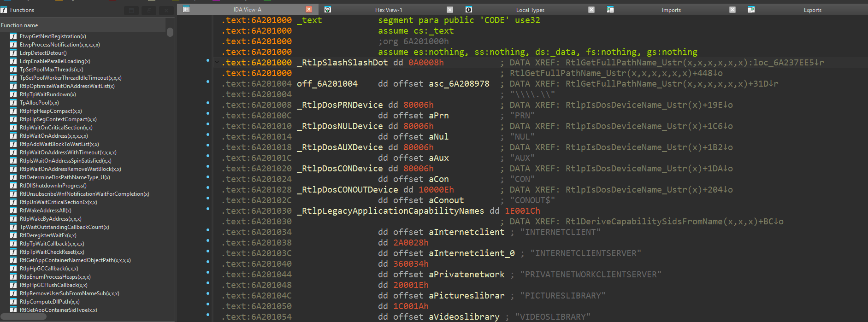Click the aInternetclient offset reference
The height and width of the screenshot is (322, 868).
[466, 232]
